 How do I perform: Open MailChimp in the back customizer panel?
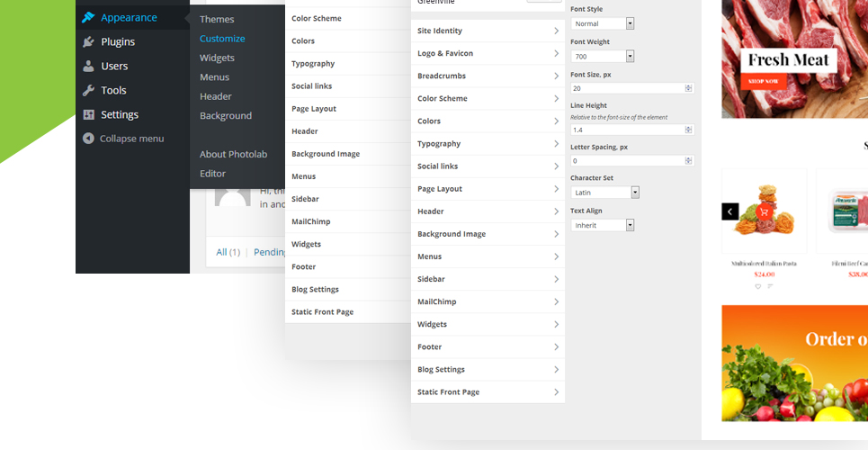[347, 221]
